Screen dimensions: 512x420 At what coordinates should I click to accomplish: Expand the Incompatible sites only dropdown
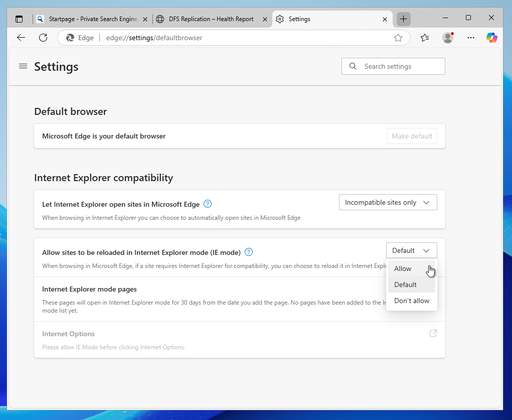388,202
